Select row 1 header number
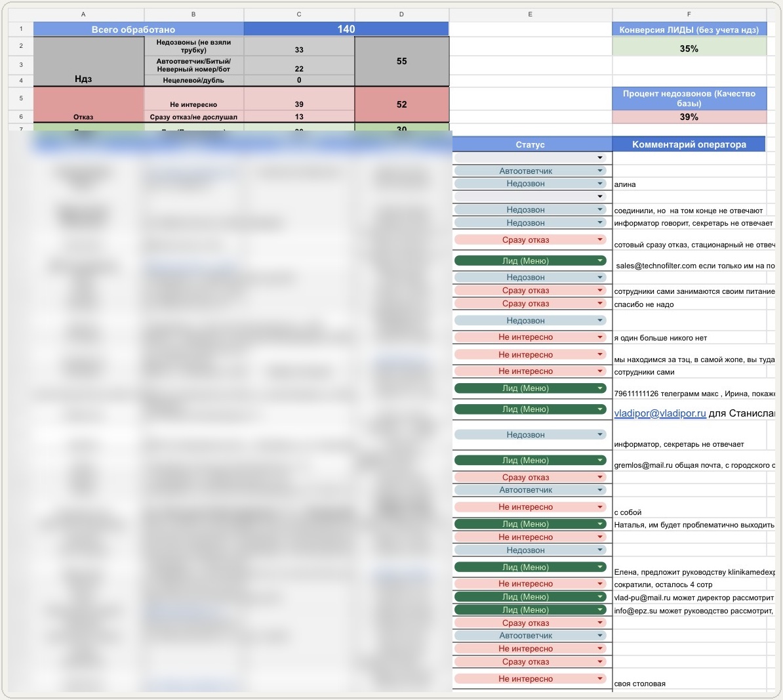 tap(21, 29)
